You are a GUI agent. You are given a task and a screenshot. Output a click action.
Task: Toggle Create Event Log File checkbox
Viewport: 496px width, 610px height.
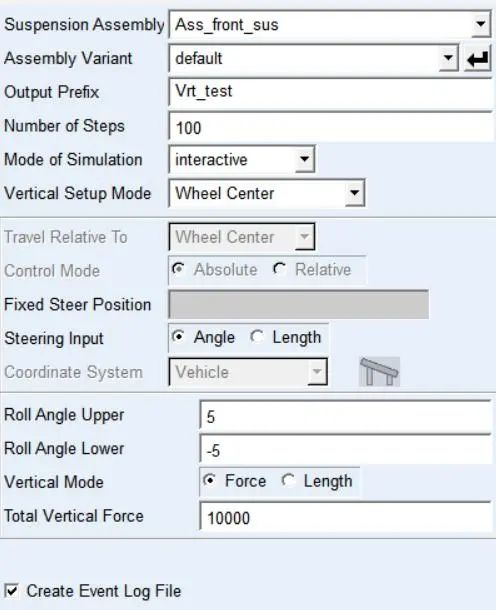point(12,591)
